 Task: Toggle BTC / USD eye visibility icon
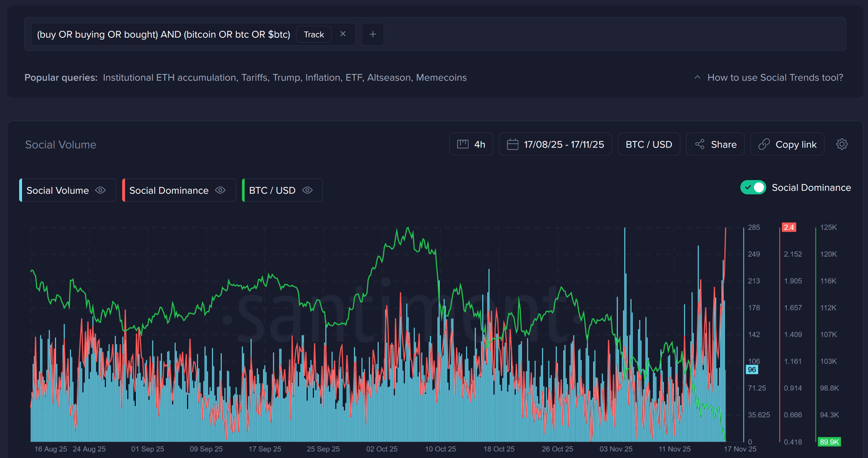point(307,190)
